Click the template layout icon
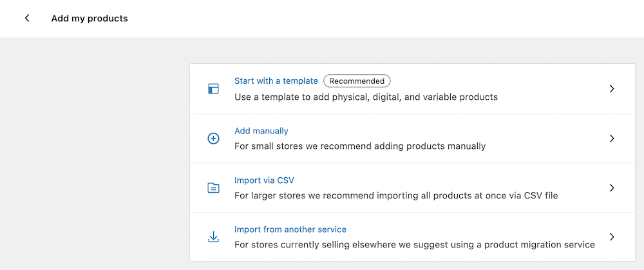Viewport: 644px width, 270px height. [213, 89]
